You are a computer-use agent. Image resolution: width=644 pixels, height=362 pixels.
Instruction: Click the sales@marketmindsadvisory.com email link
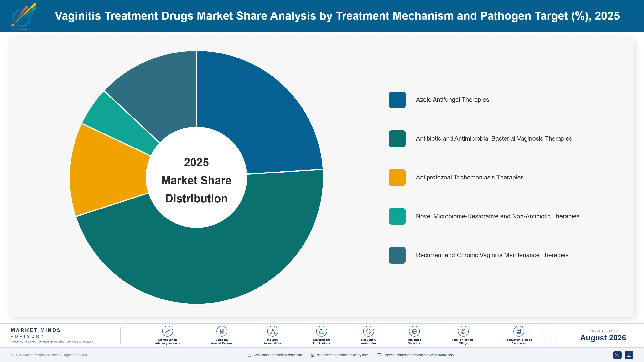[342, 355]
